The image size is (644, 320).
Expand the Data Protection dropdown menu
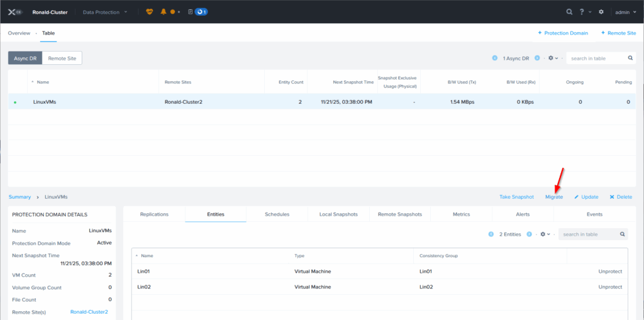coord(105,12)
